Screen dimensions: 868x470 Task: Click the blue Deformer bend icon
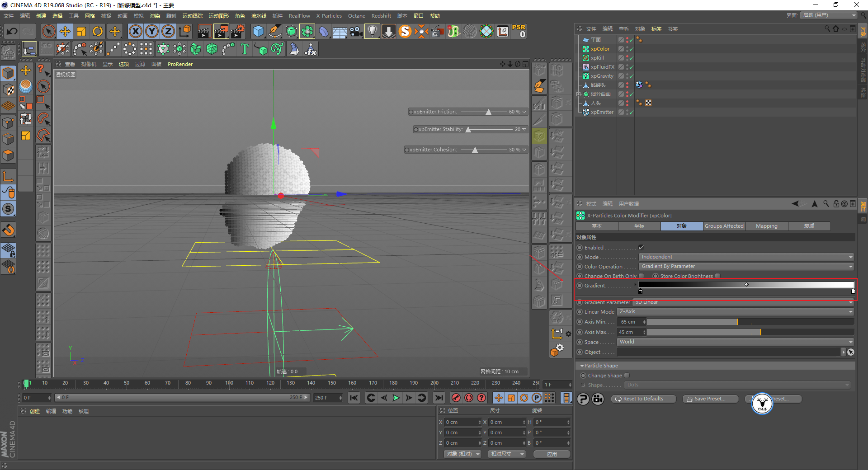click(324, 31)
